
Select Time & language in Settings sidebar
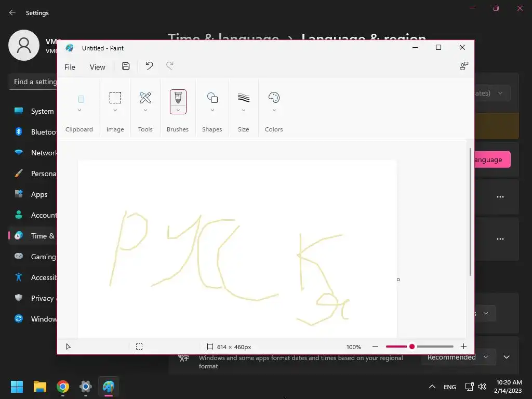click(33, 236)
